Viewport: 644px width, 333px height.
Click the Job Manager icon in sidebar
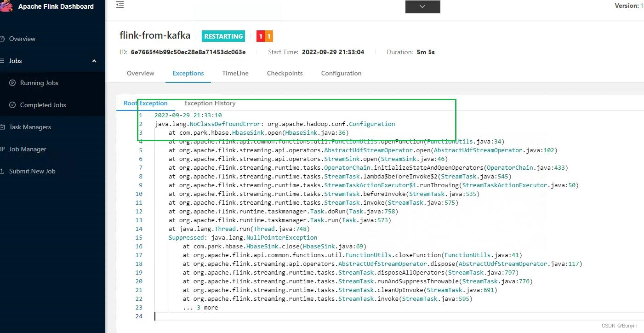point(2,149)
